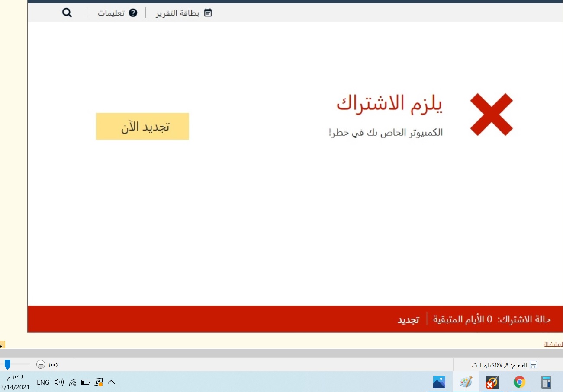Show hidden tray icons chevron
Image resolution: width=563 pixels, height=392 pixels.
pos(111,382)
